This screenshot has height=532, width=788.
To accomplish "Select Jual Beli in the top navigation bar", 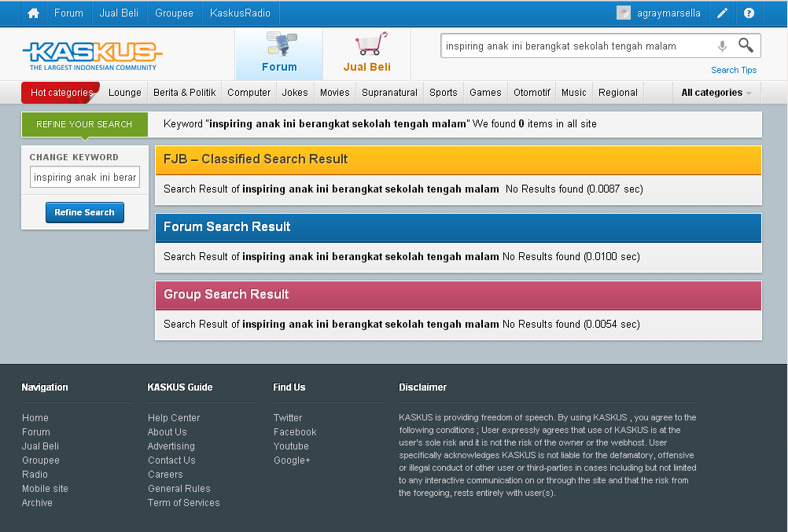I will click(x=119, y=13).
